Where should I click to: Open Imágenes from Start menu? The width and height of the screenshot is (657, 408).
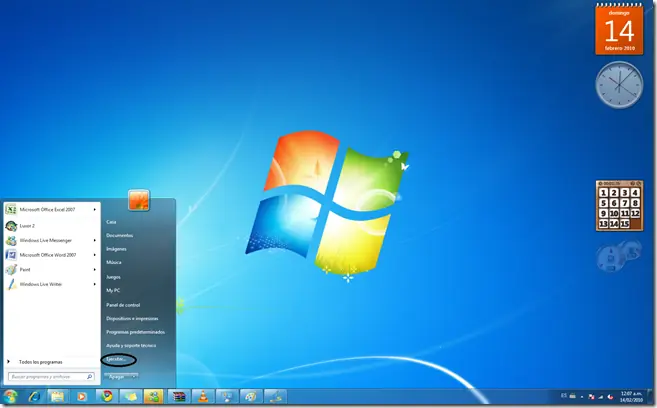(x=116, y=249)
